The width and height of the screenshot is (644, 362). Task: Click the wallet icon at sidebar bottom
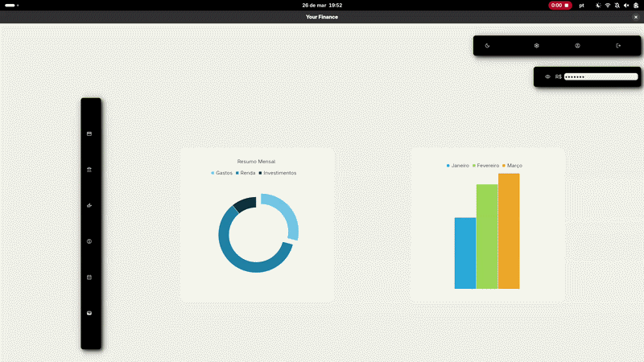click(x=89, y=312)
